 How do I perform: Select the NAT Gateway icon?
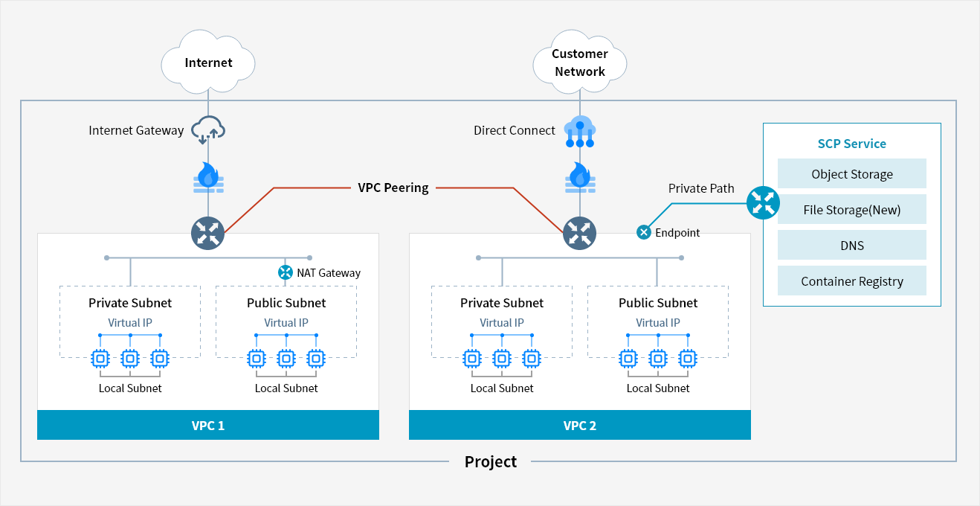tap(285, 273)
